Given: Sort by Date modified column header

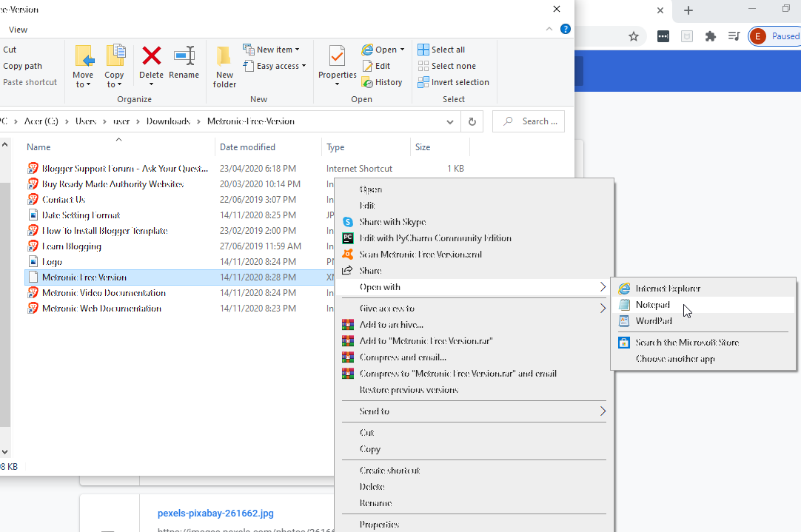Looking at the screenshot, I should pyautogui.click(x=247, y=147).
